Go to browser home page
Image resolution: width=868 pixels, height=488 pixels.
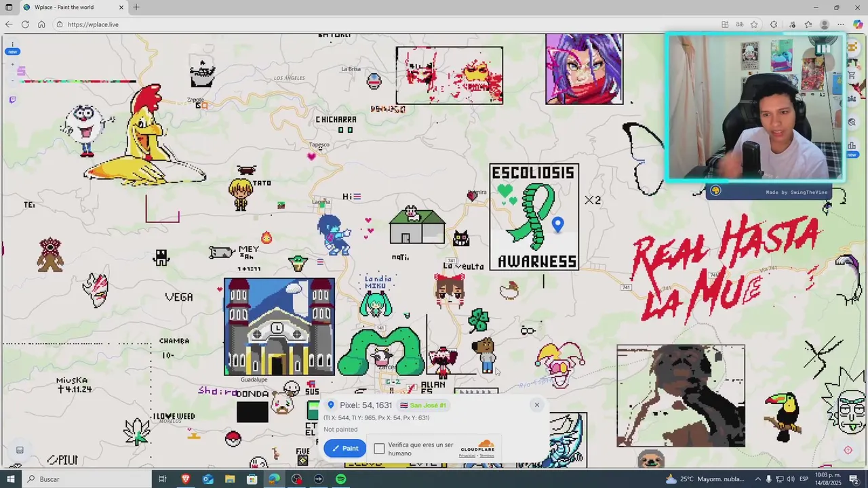tap(41, 24)
